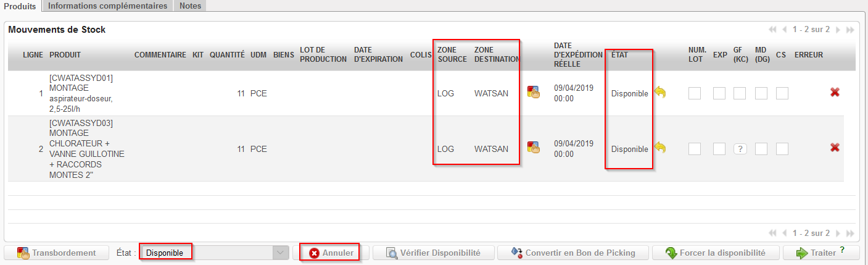Click split/transfer icon on CWATASSYD03 row
This screenshot has width=868, height=265.
tap(533, 148)
